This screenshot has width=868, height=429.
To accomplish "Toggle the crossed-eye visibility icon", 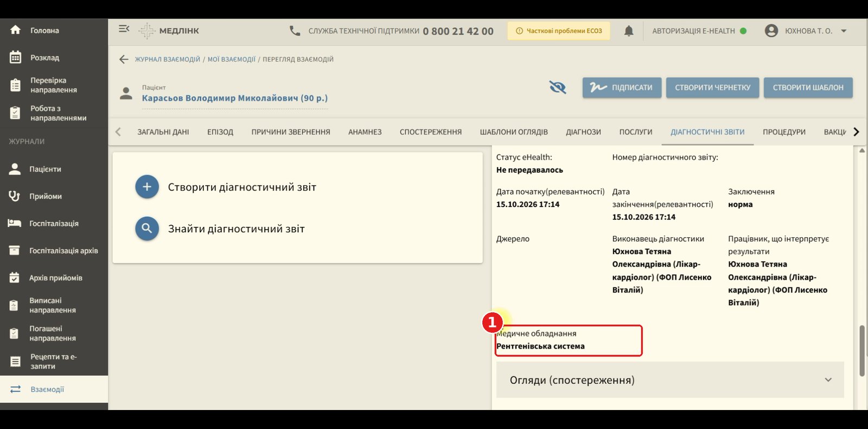I will [558, 87].
